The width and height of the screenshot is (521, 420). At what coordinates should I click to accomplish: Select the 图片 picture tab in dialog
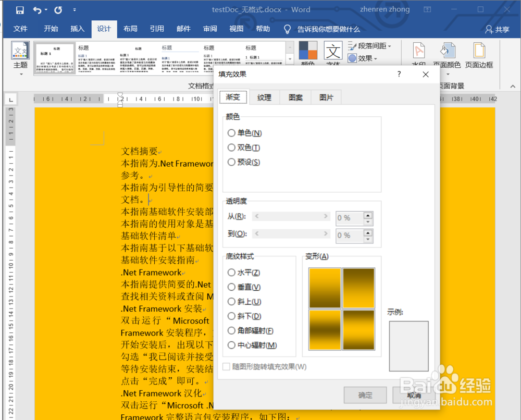pyautogui.click(x=326, y=97)
